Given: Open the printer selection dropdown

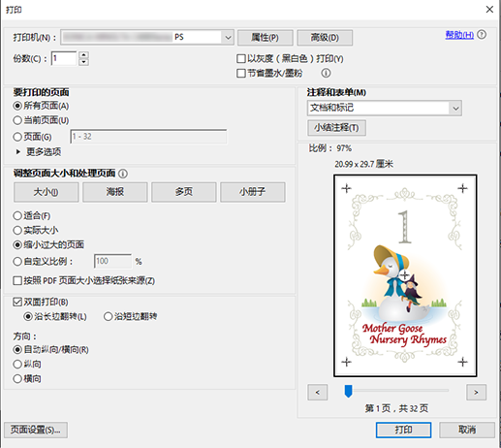Looking at the screenshot, I should point(228,38).
